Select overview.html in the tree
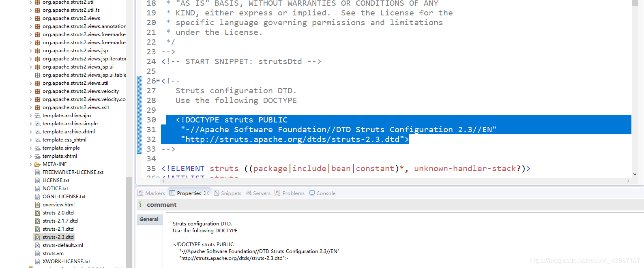The height and width of the screenshot is (268, 644). pos(58,205)
